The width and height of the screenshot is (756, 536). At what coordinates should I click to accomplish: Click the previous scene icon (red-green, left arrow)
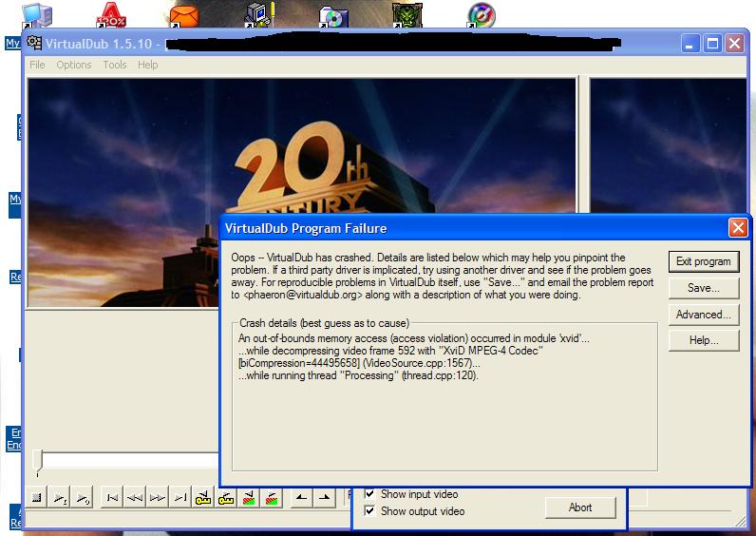(249, 497)
